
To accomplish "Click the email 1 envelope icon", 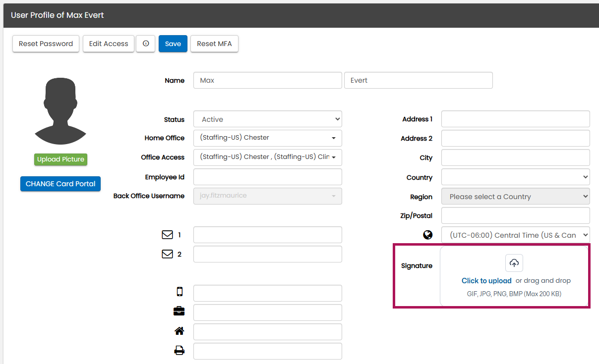I will (168, 235).
